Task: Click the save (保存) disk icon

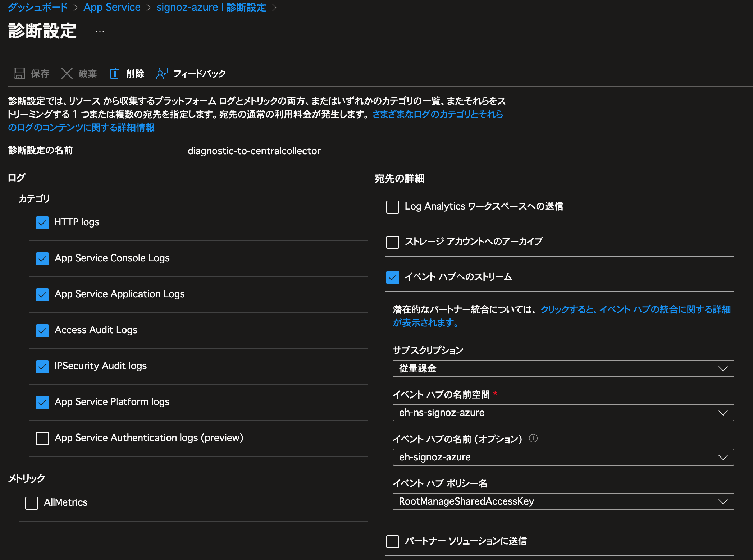Action: pyautogui.click(x=19, y=73)
